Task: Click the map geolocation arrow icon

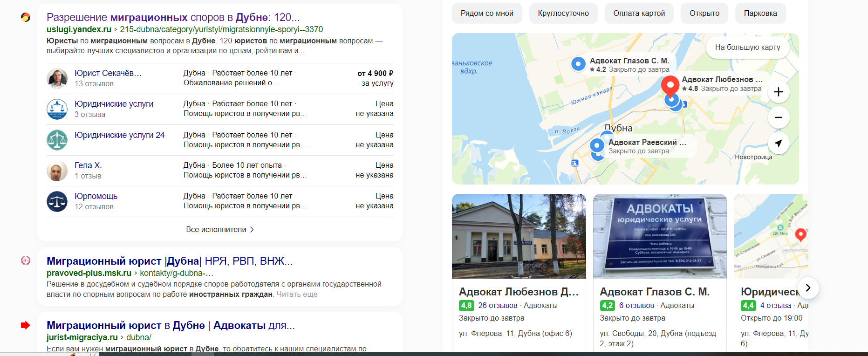Action: click(x=778, y=143)
